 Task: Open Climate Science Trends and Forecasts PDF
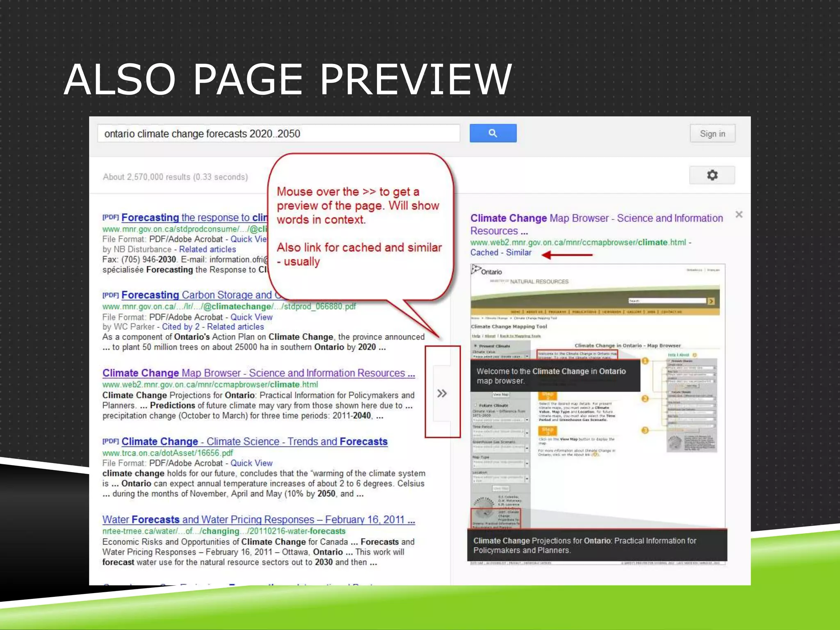(x=254, y=441)
